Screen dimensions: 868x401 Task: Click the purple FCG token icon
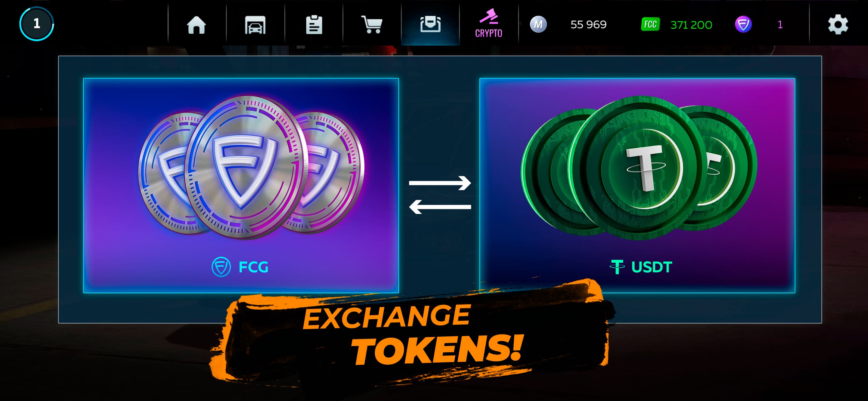pos(743,24)
